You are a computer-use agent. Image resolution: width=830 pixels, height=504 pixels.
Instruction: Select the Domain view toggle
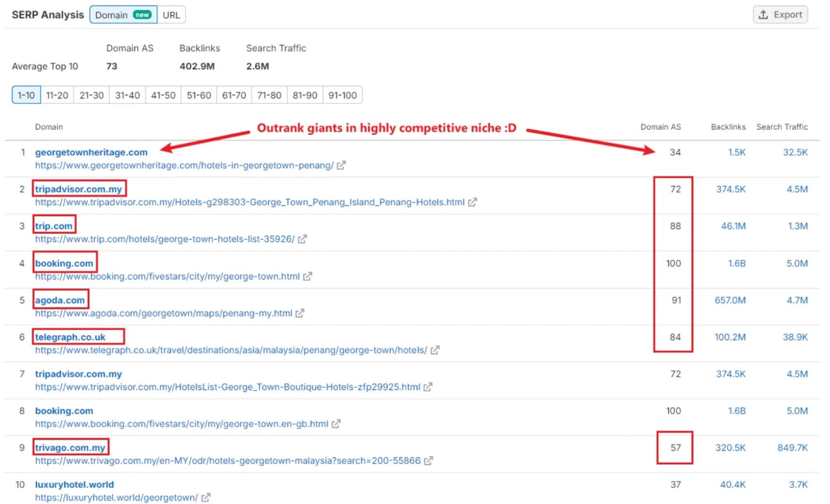123,15
